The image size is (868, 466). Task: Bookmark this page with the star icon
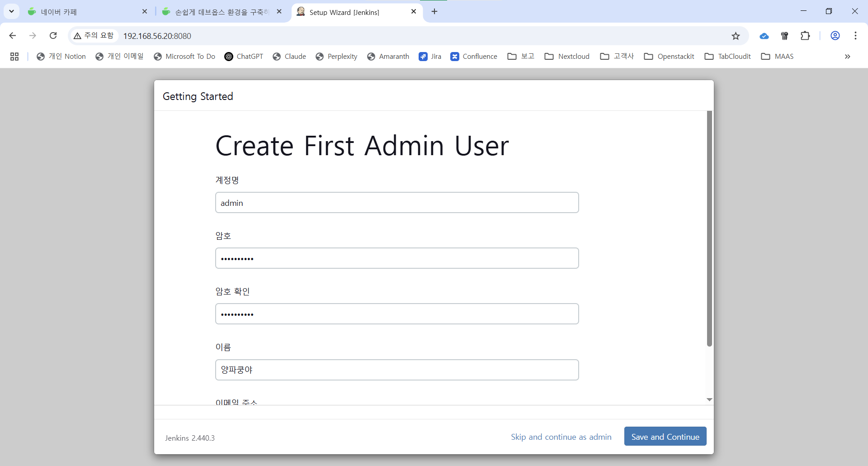click(736, 36)
